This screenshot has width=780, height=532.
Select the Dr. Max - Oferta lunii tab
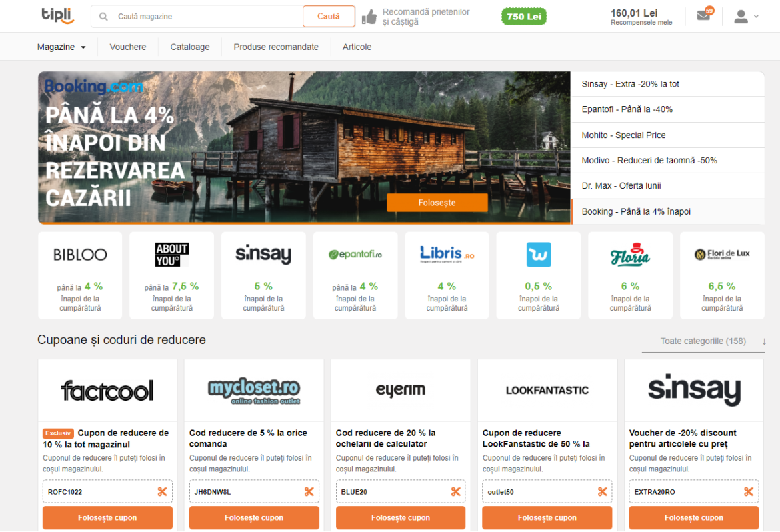click(x=668, y=186)
